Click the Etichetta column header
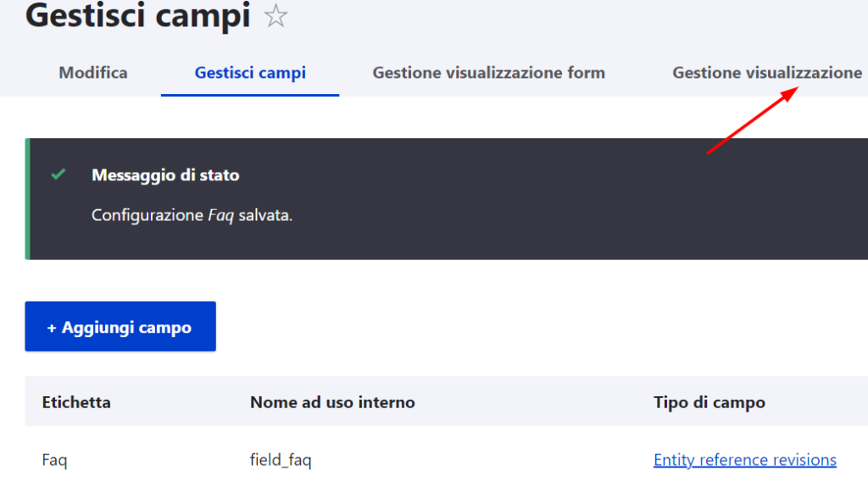 pos(76,402)
